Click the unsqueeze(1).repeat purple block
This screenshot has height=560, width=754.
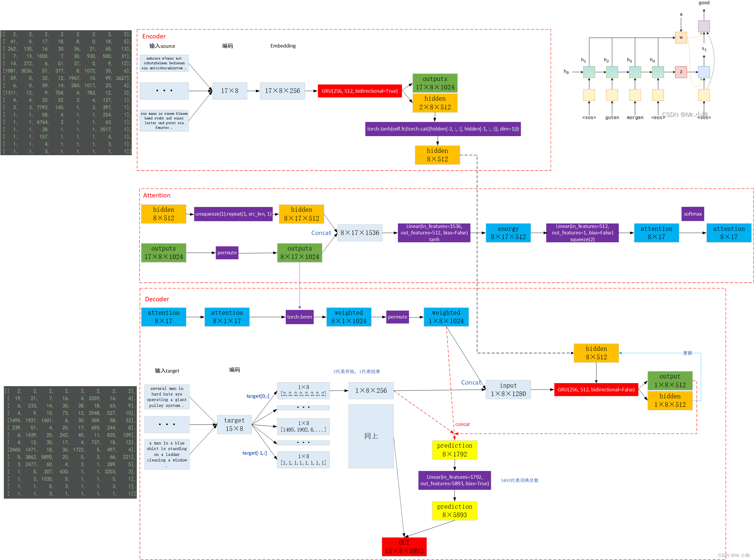pos(233,214)
